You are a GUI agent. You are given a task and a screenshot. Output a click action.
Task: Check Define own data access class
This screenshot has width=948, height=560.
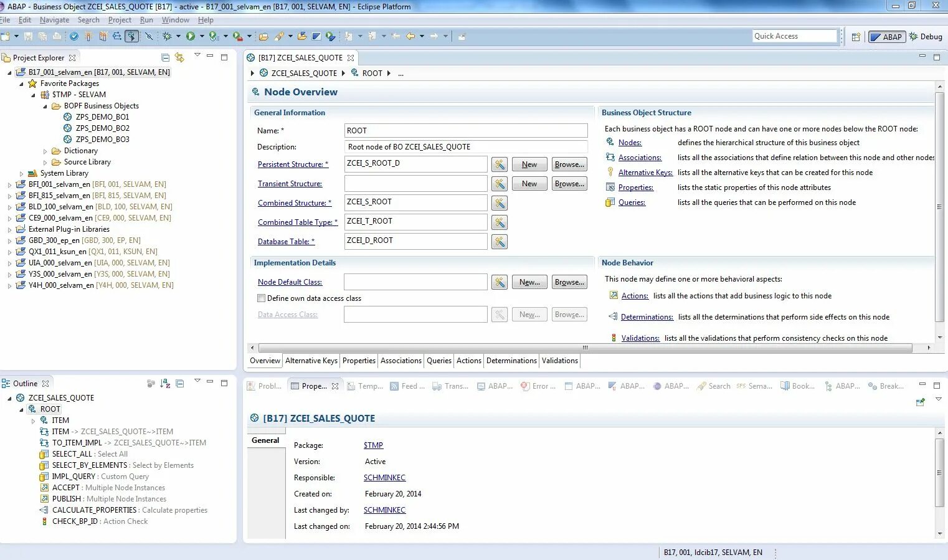pos(262,298)
